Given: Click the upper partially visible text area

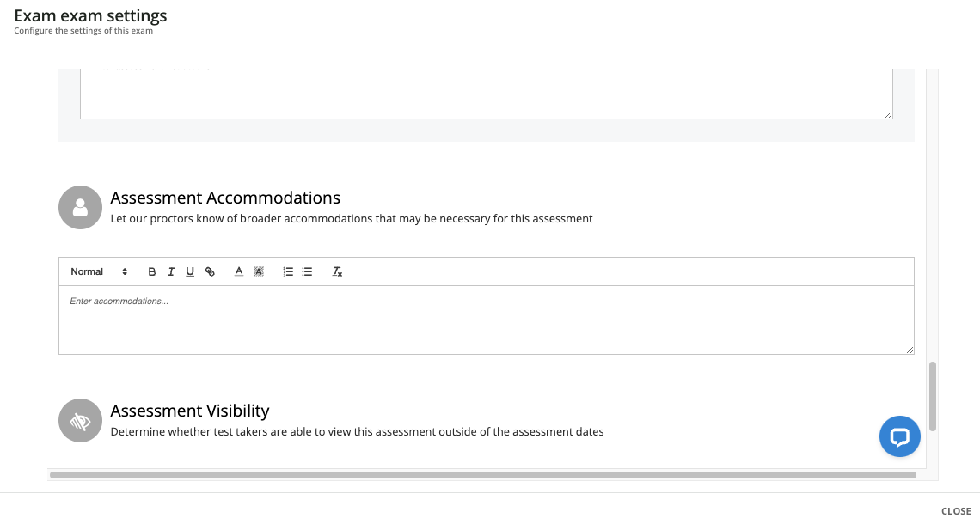Looking at the screenshot, I should point(487,94).
